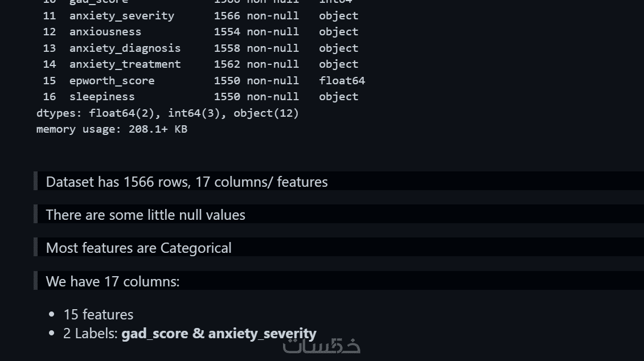Select the 'Most features are Categorical' note

click(138, 248)
